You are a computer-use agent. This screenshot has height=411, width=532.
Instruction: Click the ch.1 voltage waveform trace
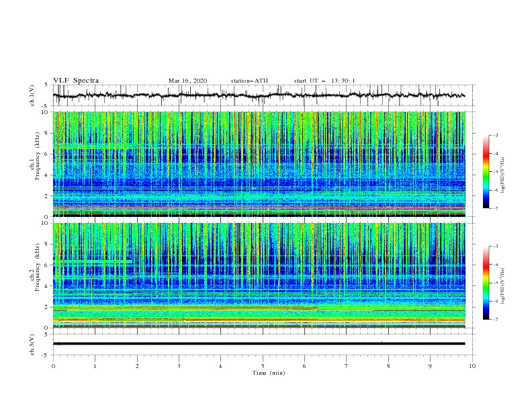coord(259,95)
